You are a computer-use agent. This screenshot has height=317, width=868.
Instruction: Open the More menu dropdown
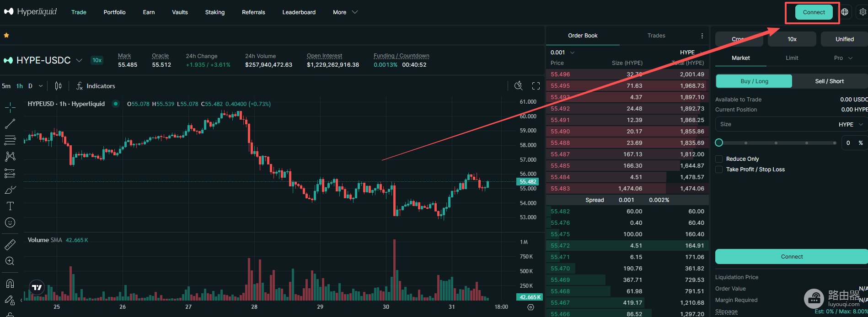pos(345,12)
